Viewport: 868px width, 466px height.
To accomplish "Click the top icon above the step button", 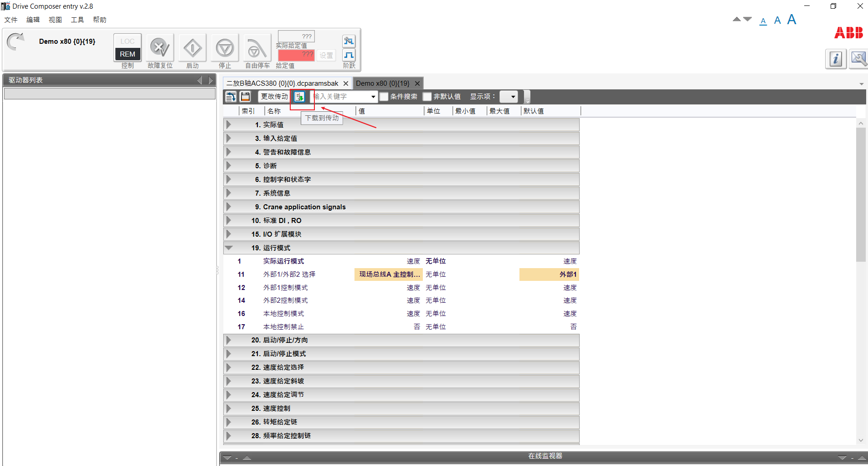I will 349,41.
